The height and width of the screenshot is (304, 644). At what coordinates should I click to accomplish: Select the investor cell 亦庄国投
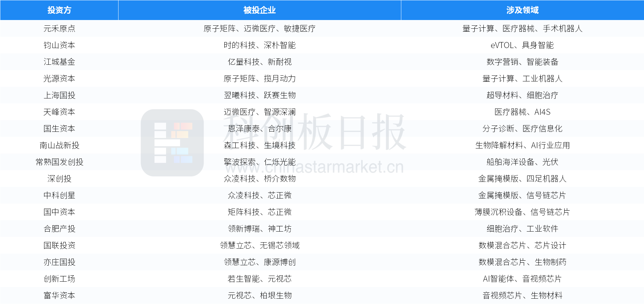point(59,262)
